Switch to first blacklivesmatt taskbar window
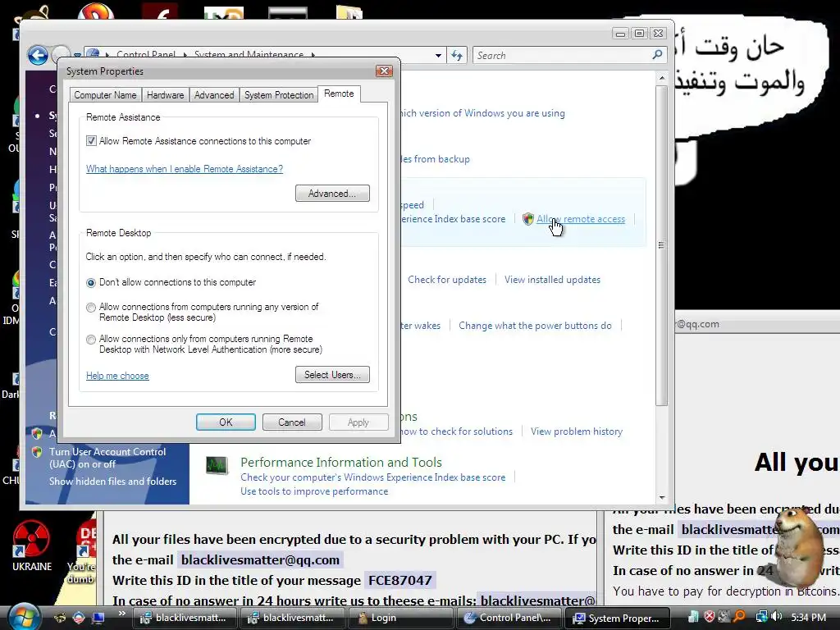The height and width of the screenshot is (630, 840). (x=184, y=618)
